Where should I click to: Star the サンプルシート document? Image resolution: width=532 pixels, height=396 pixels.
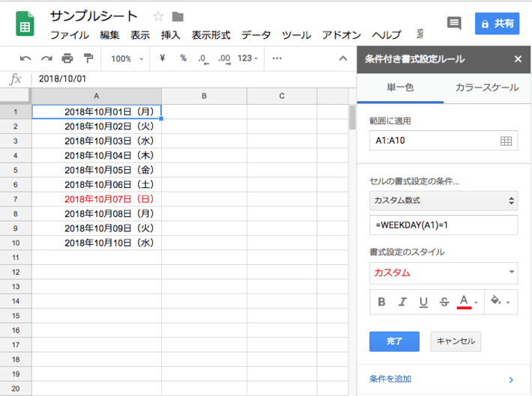pos(158,16)
